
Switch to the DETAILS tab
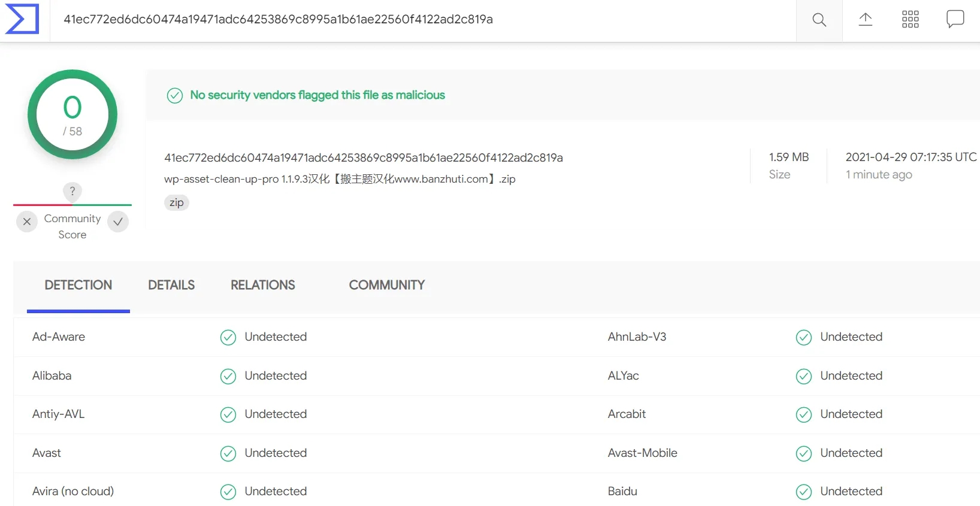pos(171,285)
